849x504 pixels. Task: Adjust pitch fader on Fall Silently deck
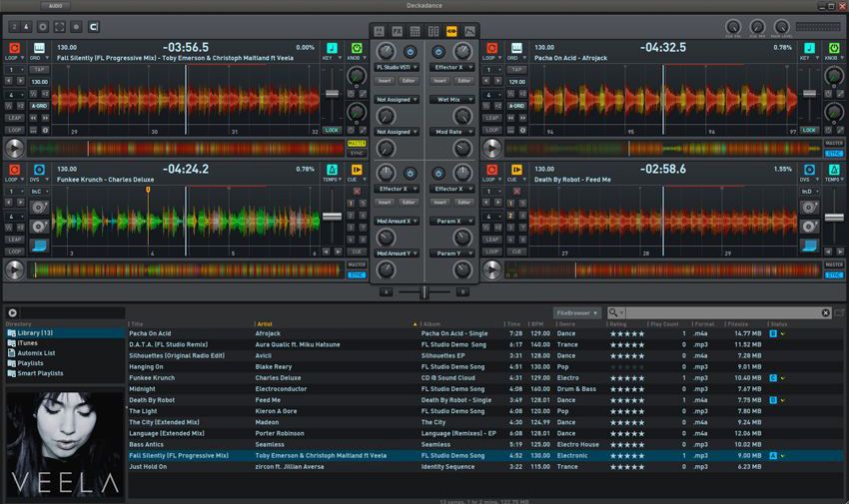pos(332,94)
